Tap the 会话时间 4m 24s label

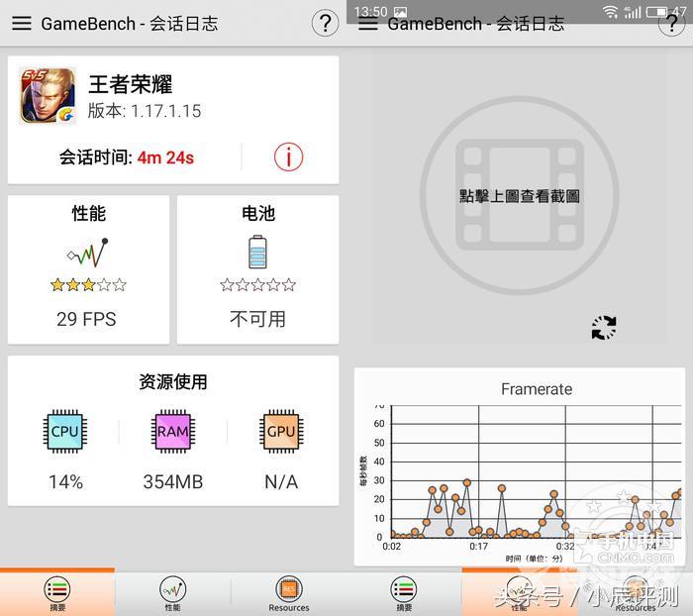click(126, 156)
